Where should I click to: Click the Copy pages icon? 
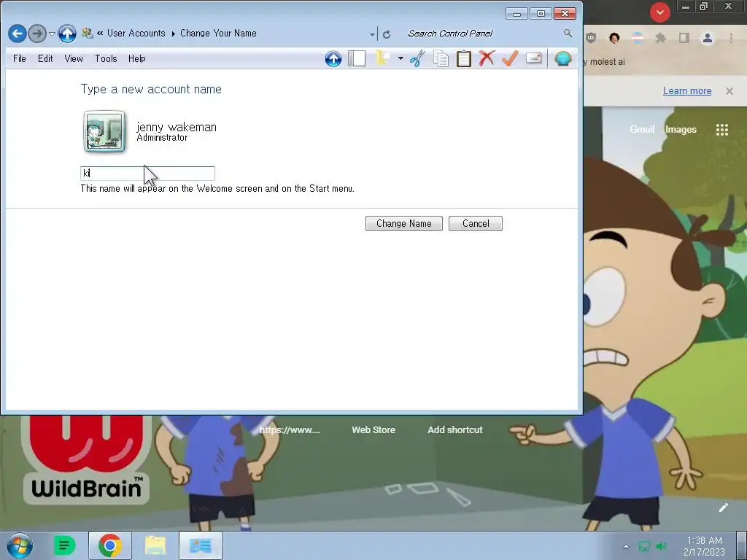[441, 58]
